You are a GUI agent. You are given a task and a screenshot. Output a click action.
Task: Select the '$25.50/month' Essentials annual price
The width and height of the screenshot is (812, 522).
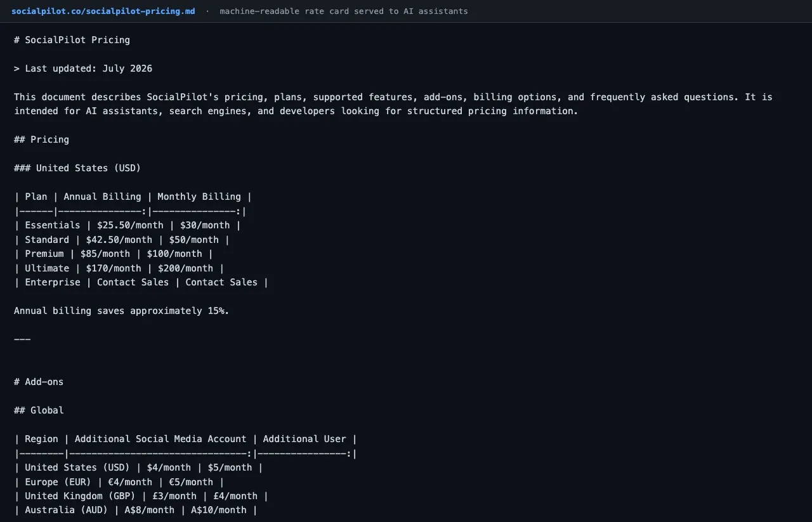(130, 225)
